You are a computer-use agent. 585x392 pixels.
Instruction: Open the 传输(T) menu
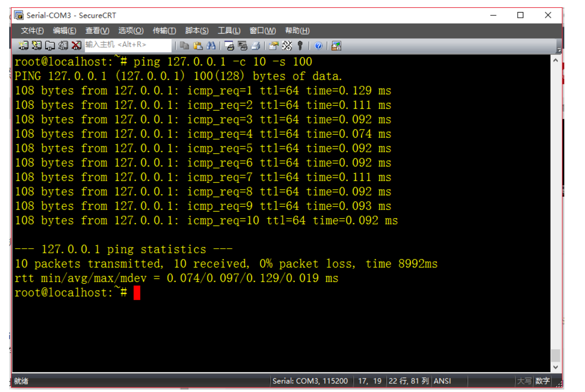(164, 31)
